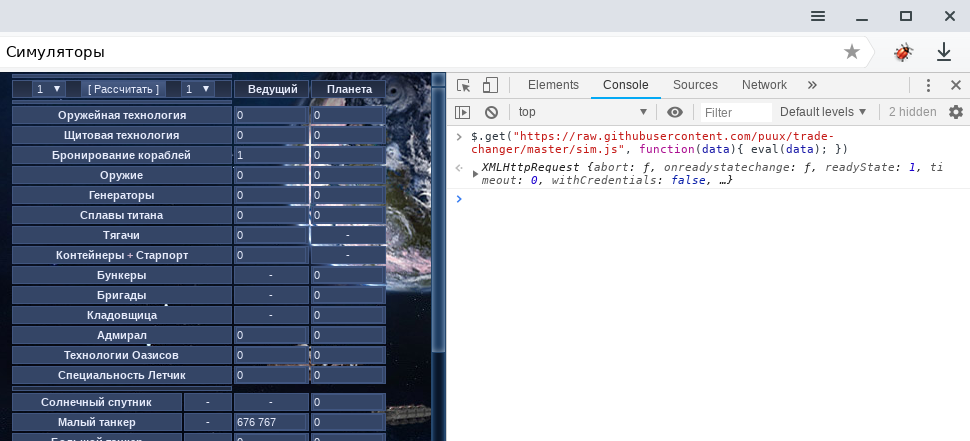Open downloads from the toolbar arrow
970x441 pixels.
tap(943, 52)
